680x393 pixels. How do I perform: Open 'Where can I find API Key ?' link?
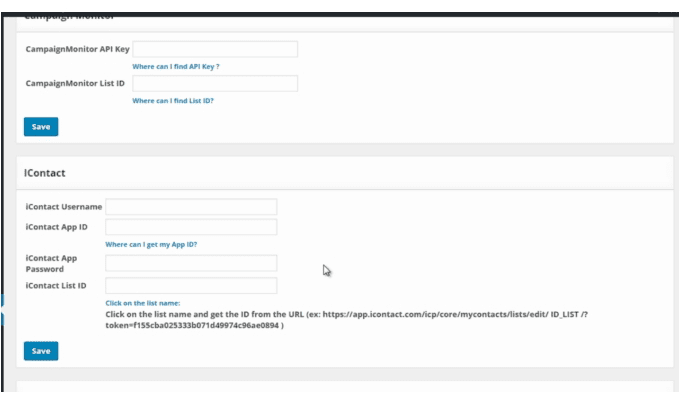(176, 66)
